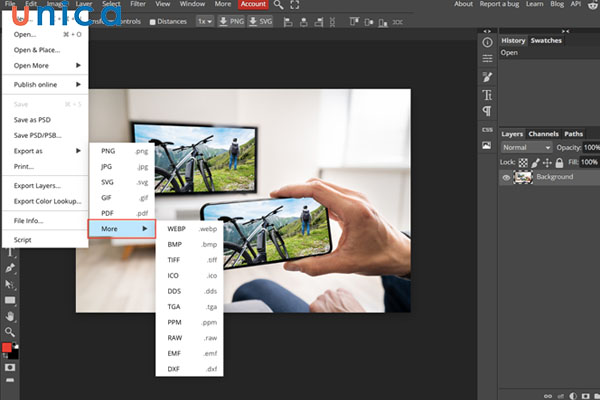Viewport: 600px width, 400px height.
Task: Enable the Distances checkbox
Action: (x=152, y=21)
